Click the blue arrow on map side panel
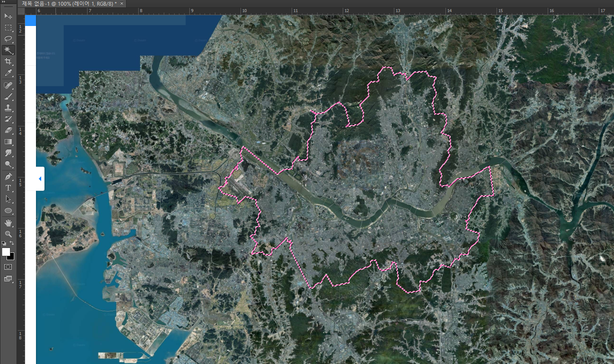Image resolution: width=614 pixels, height=364 pixels. click(40, 179)
